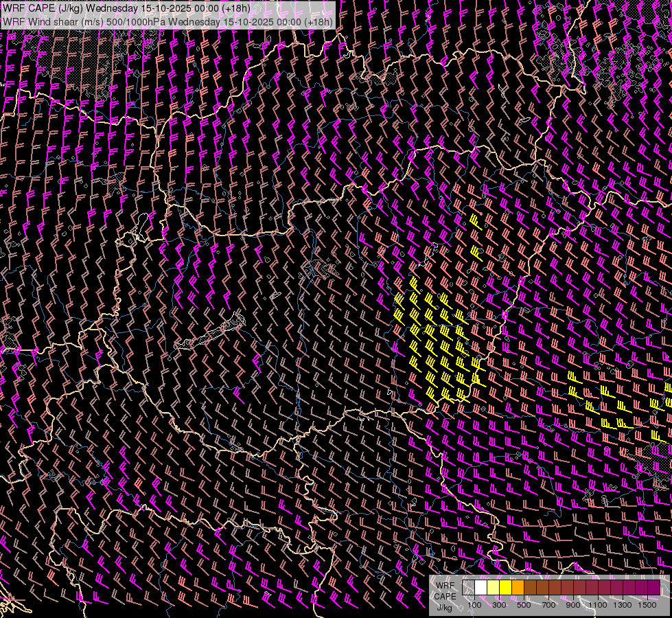This screenshot has height=618, width=672.
Task: Click the pale yellow CAPE legend swatch
Action: 493,588
